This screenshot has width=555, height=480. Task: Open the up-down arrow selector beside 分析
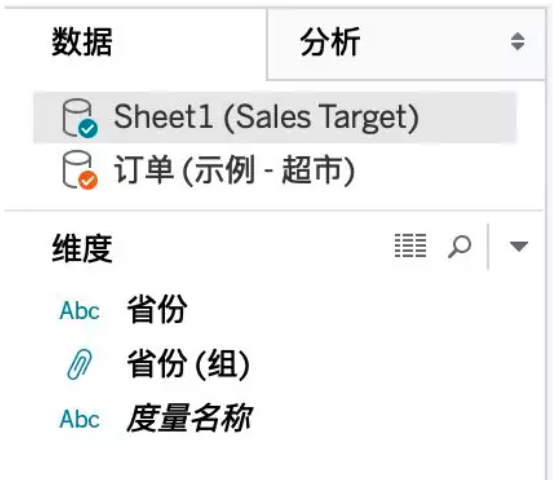click(517, 41)
